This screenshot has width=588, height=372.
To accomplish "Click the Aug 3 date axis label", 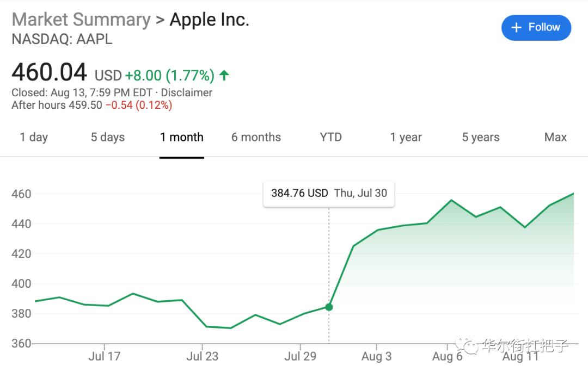I will pyautogui.click(x=376, y=357).
